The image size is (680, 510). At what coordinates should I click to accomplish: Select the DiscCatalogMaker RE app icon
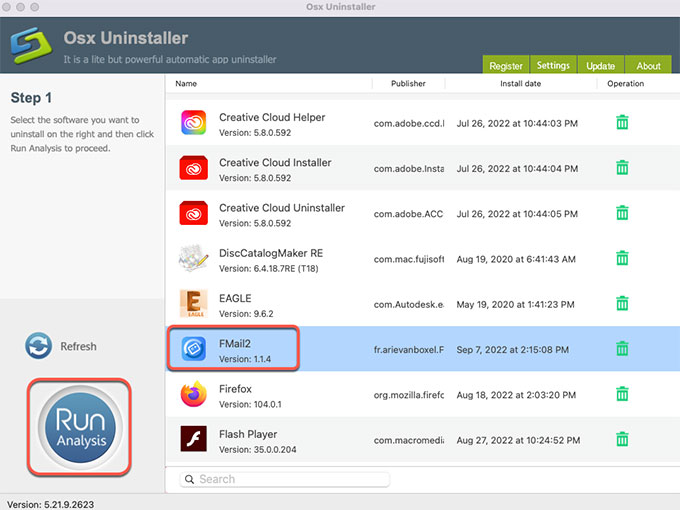point(193,258)
